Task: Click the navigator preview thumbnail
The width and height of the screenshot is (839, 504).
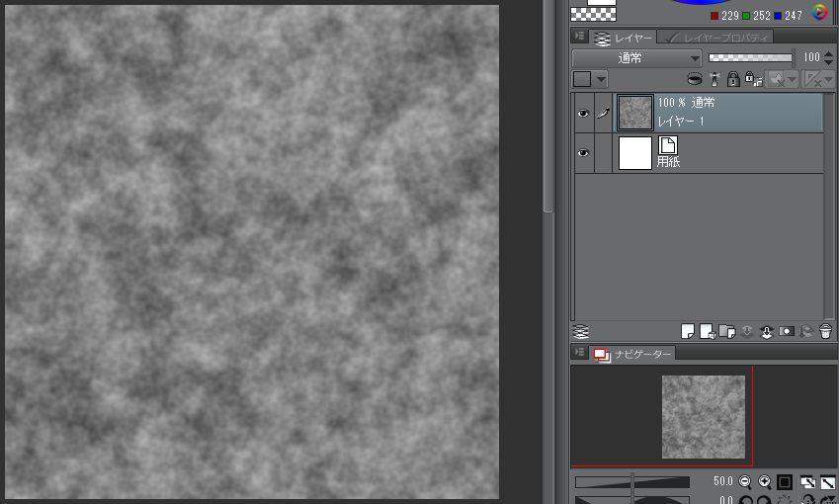Action: [703, 417]
